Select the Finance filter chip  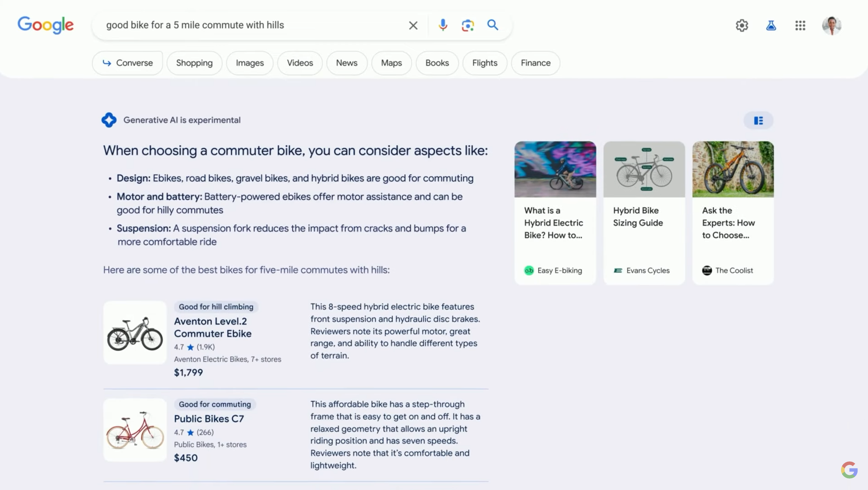[x=535, y=63]
